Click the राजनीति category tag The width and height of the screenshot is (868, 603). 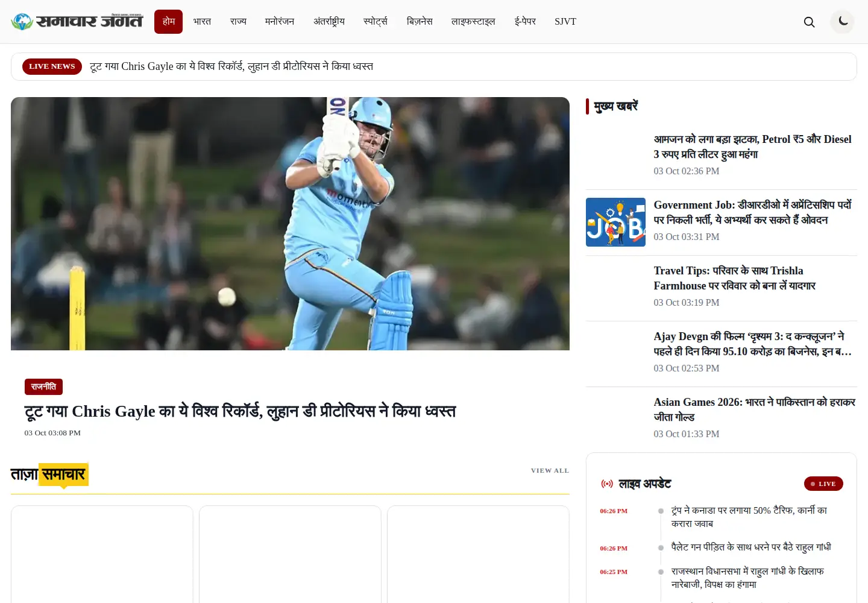(x=44, y=387)
